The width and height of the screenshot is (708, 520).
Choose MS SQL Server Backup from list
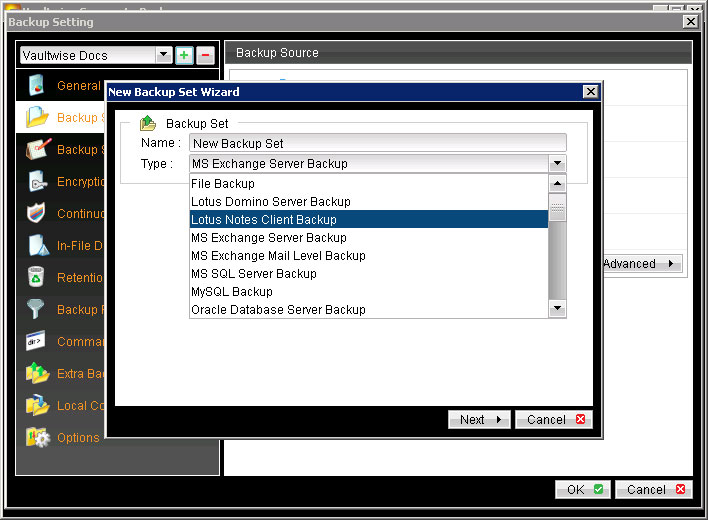(x=368, y=274)
